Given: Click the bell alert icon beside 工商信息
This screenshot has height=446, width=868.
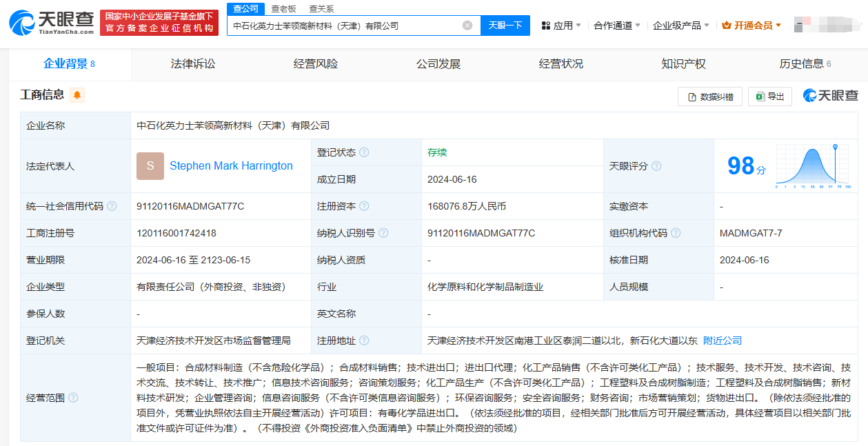Looking at the screenshot, I should tap(77, 95).
